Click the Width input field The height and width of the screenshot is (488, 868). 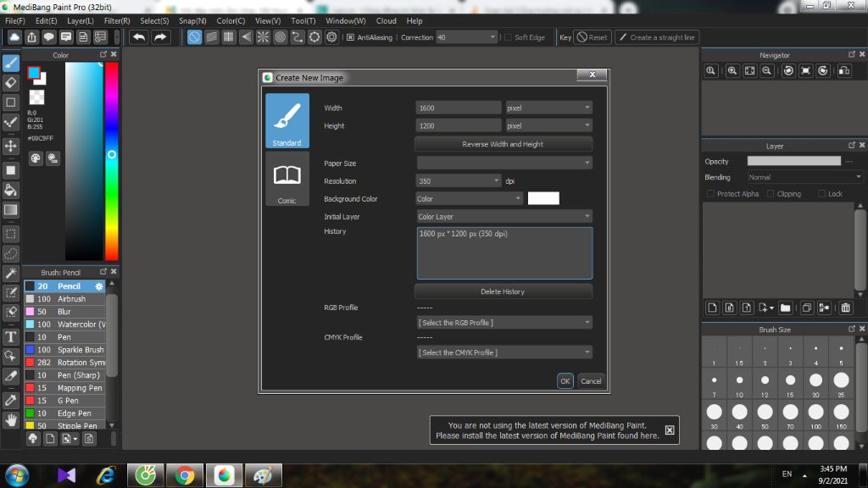tap(459, 108)
